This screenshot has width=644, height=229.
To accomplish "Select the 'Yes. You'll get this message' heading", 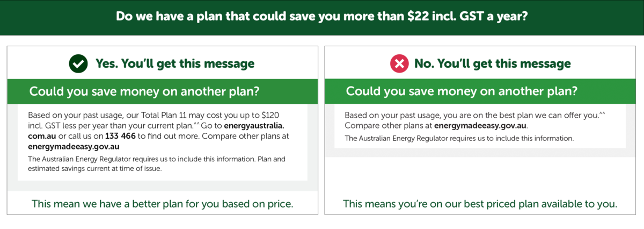I will [175, 64].
